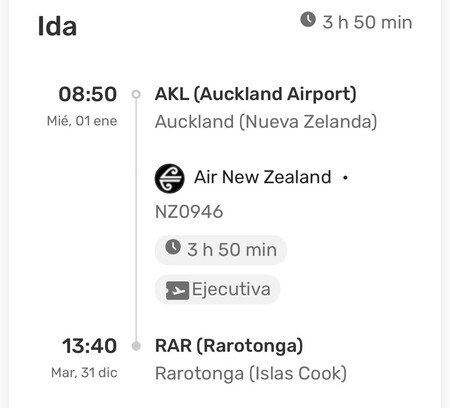Click the arrival filled circle marker

(x=136, y=346)
